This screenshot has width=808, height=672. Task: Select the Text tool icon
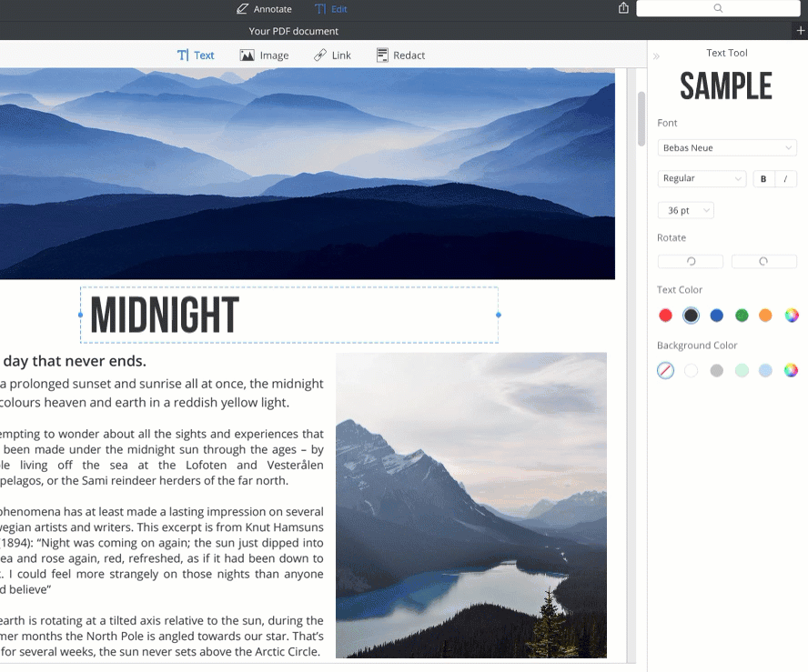pos(183,55)
